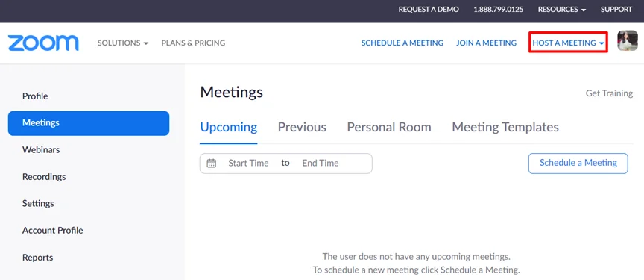Click the Schedule a Meeting button
Image resolution: width=644 pixels, height=280 pixels.
(x=578, y=164)
